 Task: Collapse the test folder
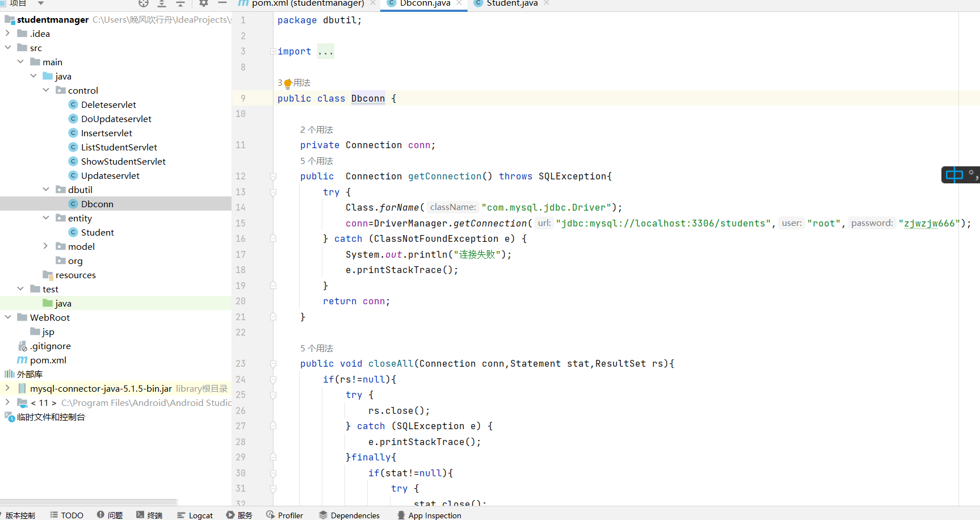pyautogui.click(x=20, y=289)
